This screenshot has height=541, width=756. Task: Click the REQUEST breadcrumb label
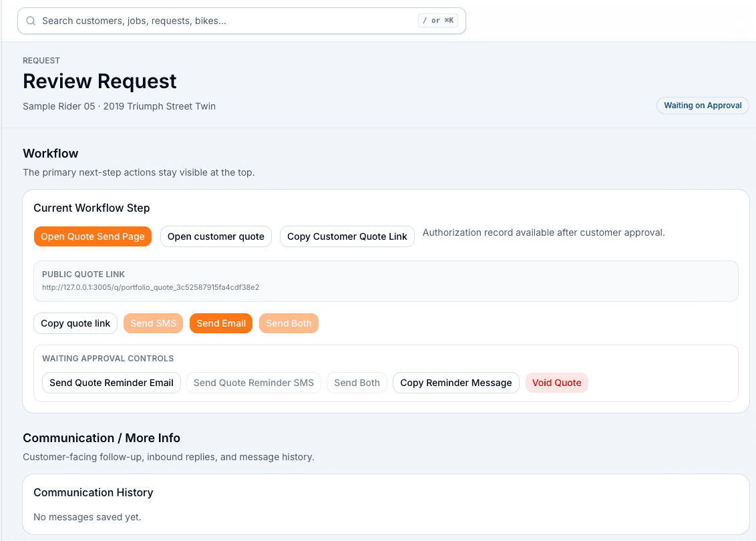(41, 61)
